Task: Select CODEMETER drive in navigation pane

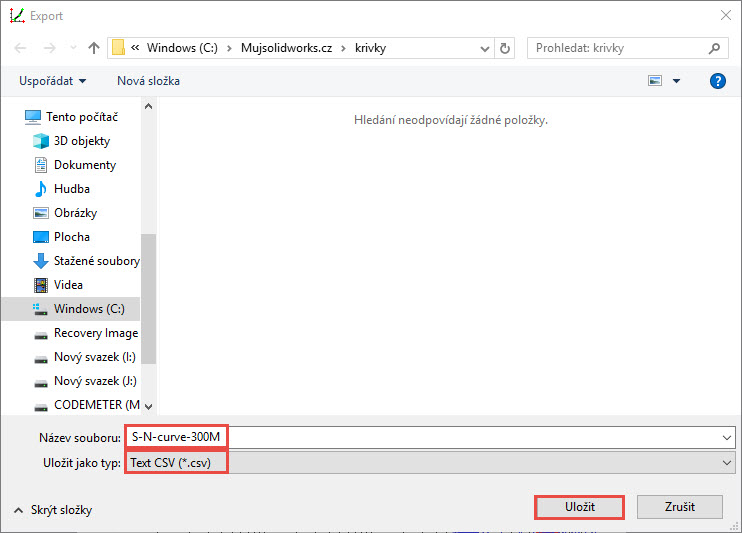Action: 97,405
